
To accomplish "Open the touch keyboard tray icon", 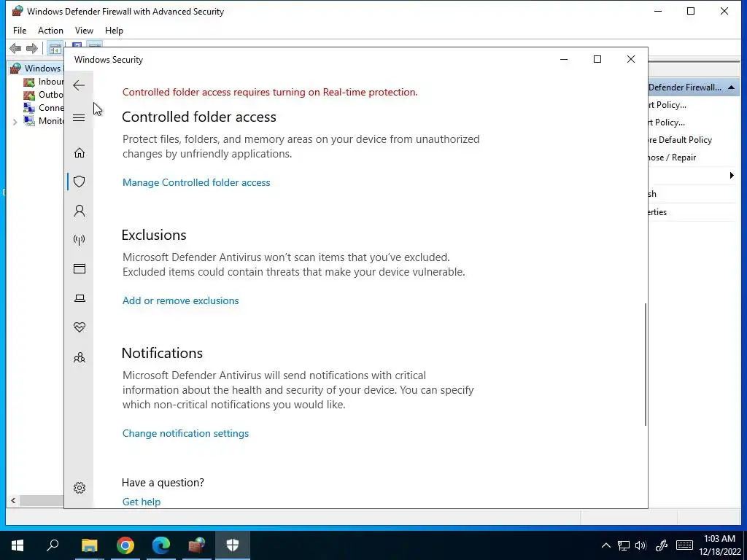I will click(684, 545).
